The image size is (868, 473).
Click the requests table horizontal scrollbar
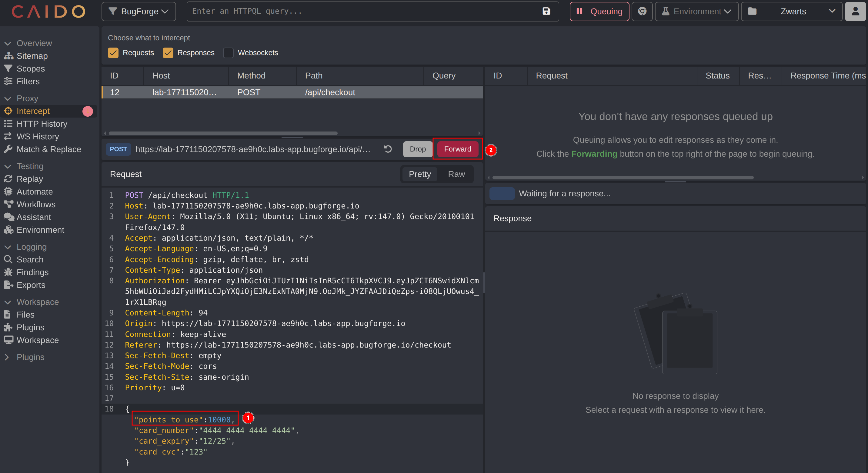click(x=223, y=133)
